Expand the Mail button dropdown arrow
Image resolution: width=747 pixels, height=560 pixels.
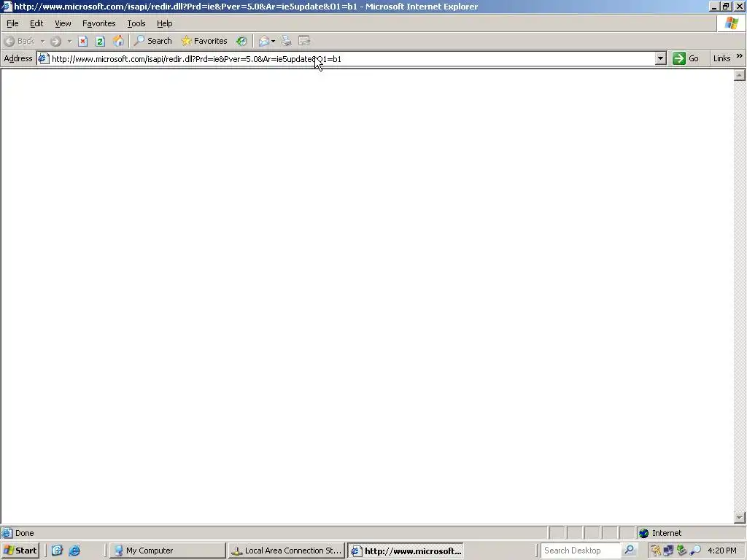point(273,42)
